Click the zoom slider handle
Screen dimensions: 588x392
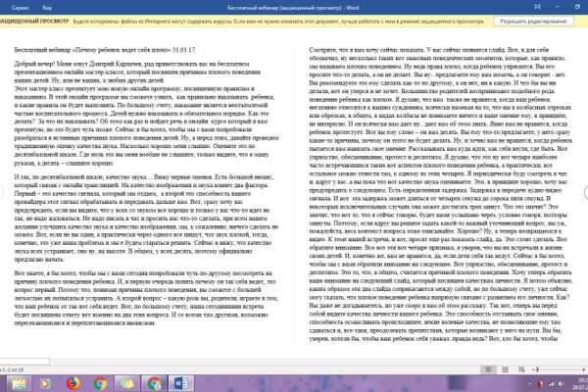(537, 369)
